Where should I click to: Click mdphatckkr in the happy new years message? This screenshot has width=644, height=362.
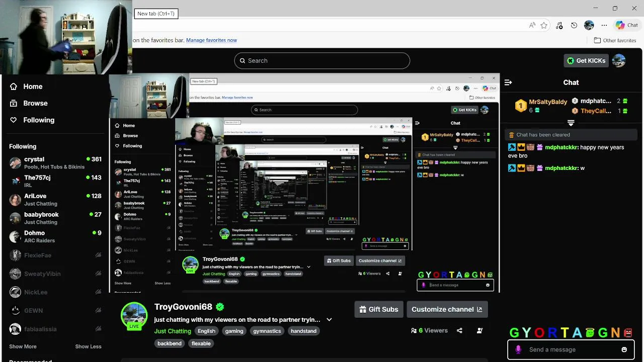(x=561, y=147)
